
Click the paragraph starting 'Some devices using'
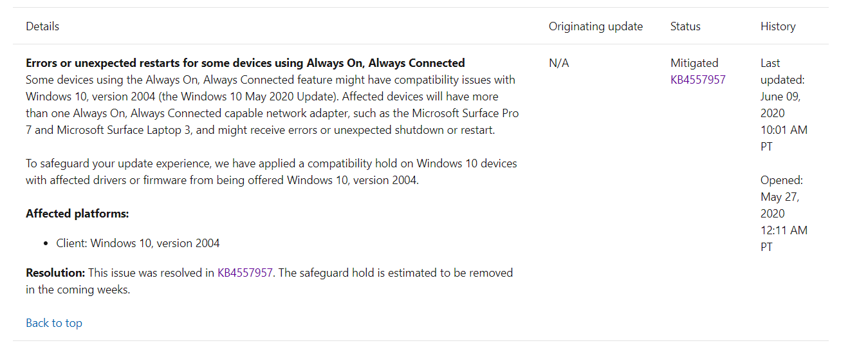(x=272, y=105)
